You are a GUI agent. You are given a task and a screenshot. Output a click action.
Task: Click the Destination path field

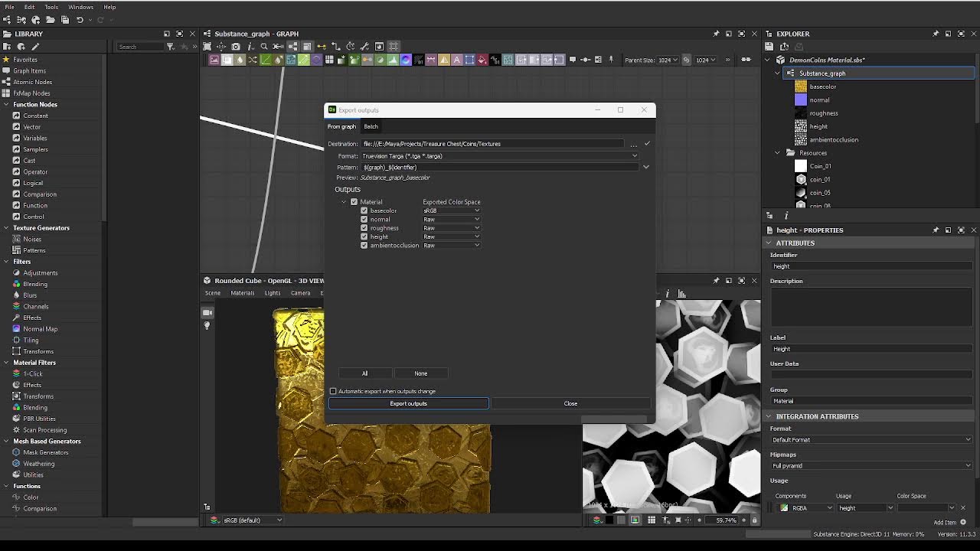[x=493, y=144]
